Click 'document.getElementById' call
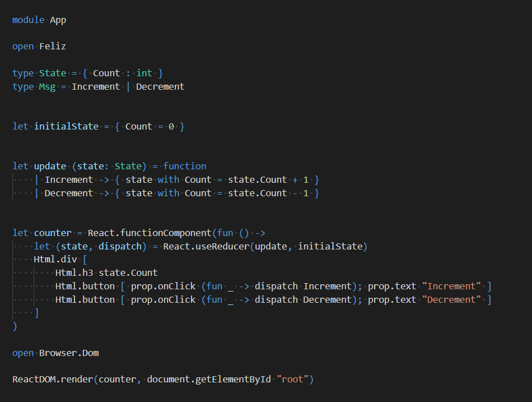This screenshot has width=532, height=402. (x=209, y=379)
